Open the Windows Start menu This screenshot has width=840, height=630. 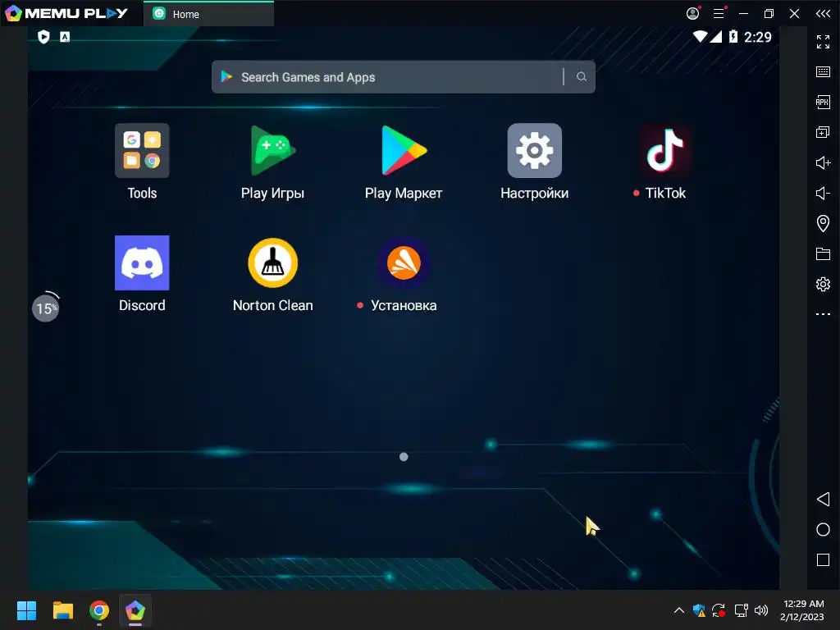[x=26, y=610]
